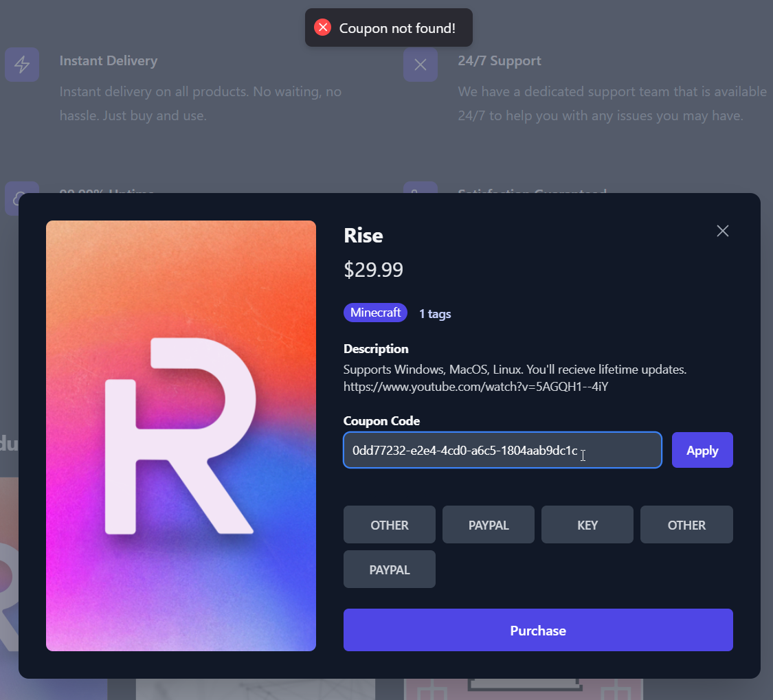Click the "Instant Delivery" heading
This screenshot has width=773, height=700.
109,60
